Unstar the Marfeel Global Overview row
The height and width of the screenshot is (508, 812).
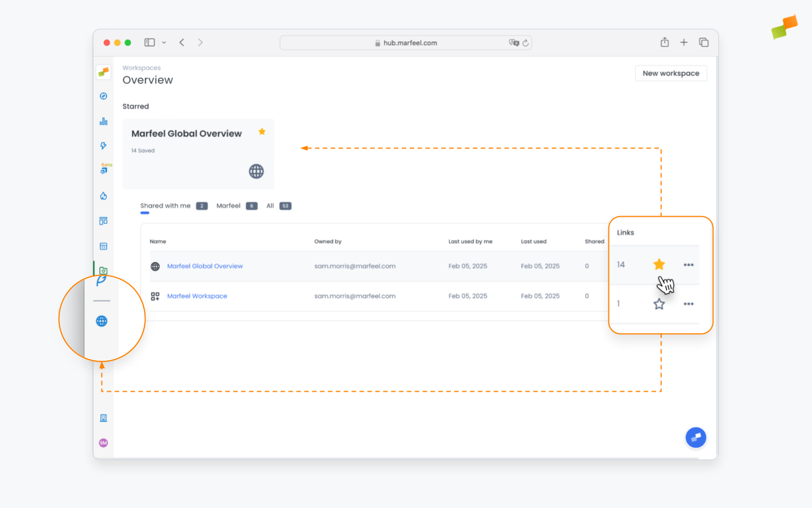click(659, 264)
